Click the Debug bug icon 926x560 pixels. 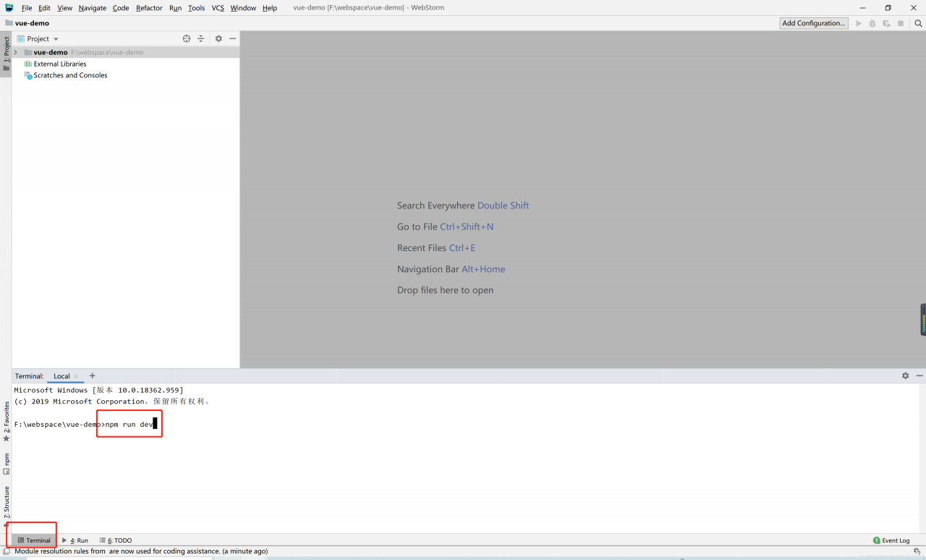click(872, 23)
